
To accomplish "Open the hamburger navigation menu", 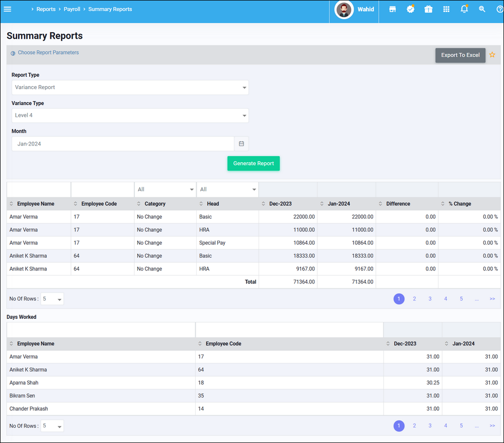I will click(8, 9).
